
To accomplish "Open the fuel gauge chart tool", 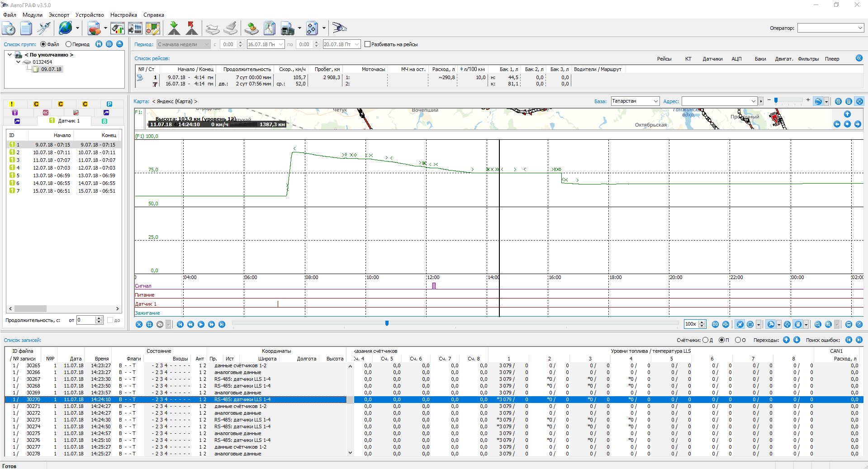I will click(x=118, y=28).
